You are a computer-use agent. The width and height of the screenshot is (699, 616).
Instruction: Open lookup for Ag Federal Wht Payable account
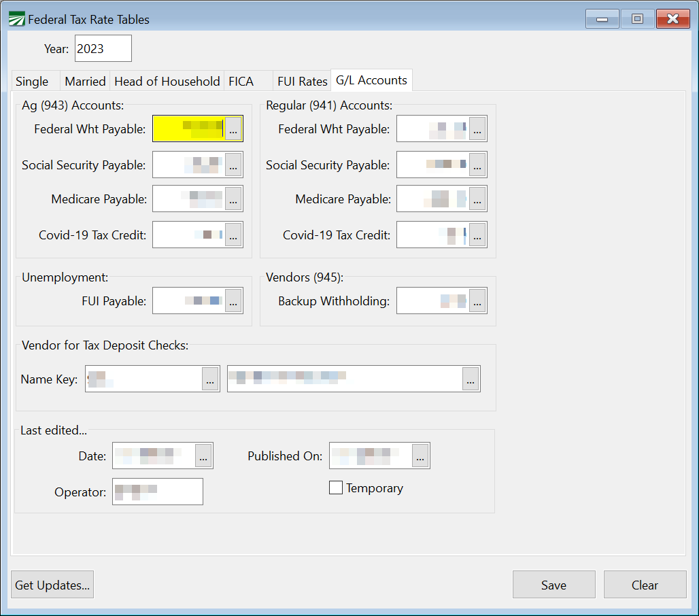[x=233, y=129]
